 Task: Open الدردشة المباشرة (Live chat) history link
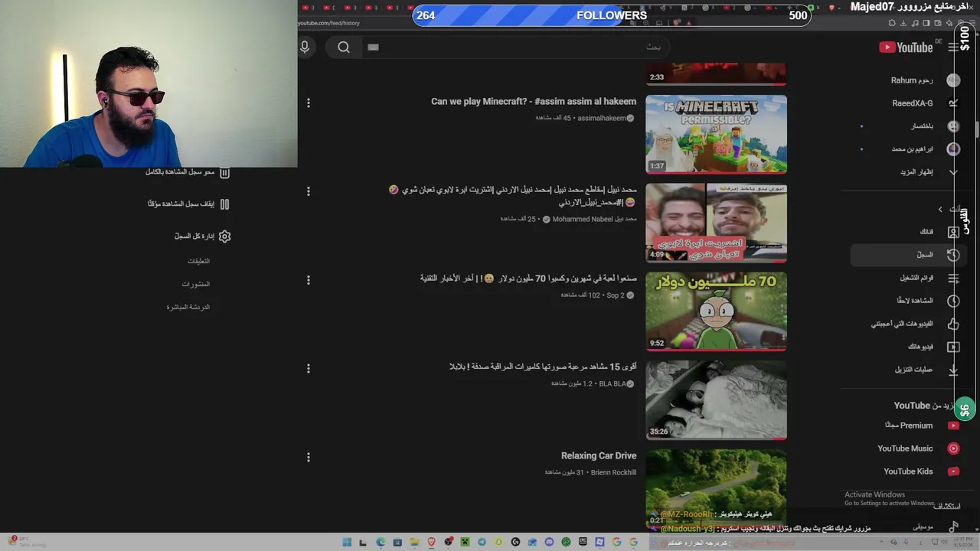(x=188, y=307)
